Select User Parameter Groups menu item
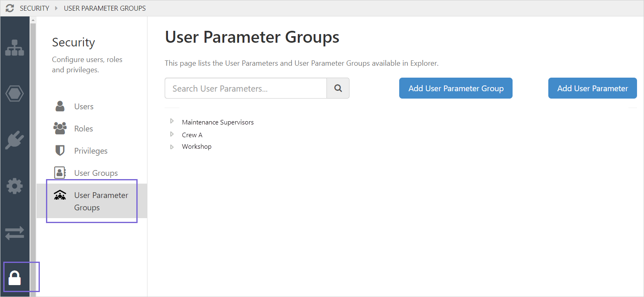Viewport: 644px width, 297px height. [x=101, y=201]
